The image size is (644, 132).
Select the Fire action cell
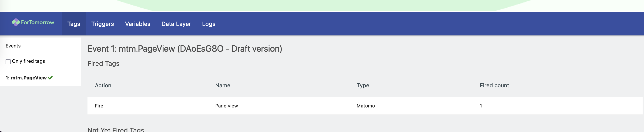point(99,106)
